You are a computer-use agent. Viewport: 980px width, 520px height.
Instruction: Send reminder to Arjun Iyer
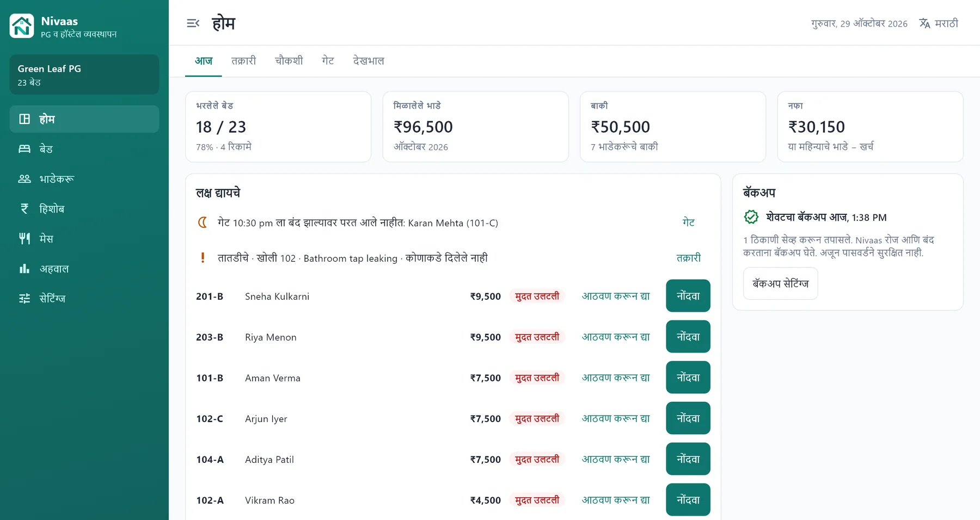click(616, 418)
